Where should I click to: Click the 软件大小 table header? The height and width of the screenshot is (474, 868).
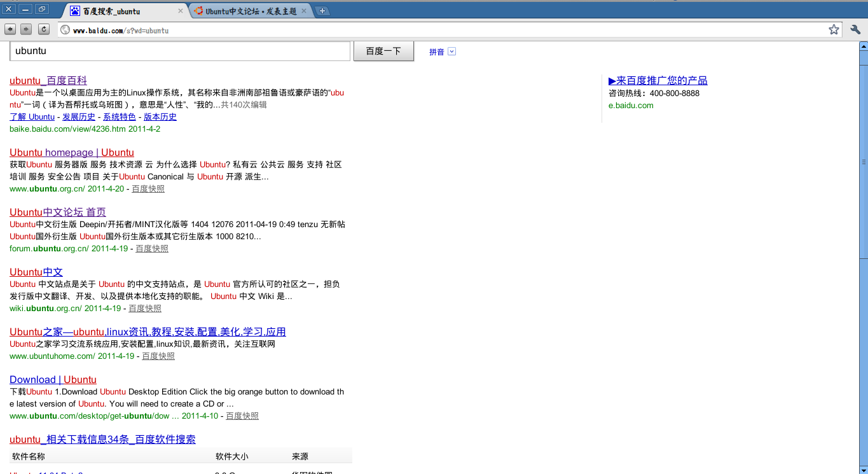[x=232, y=457]
